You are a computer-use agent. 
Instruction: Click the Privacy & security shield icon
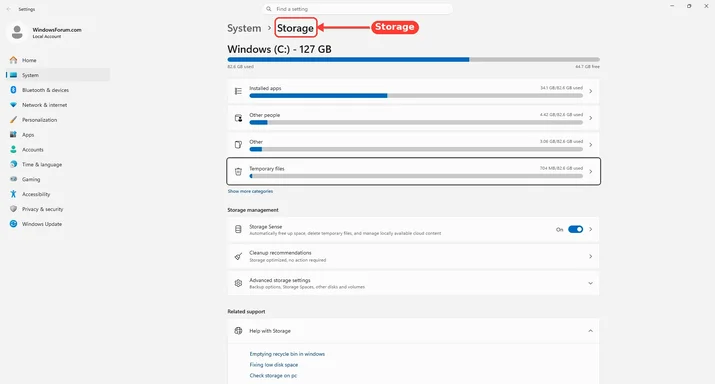pyautogui.click(x=13, y=209)
